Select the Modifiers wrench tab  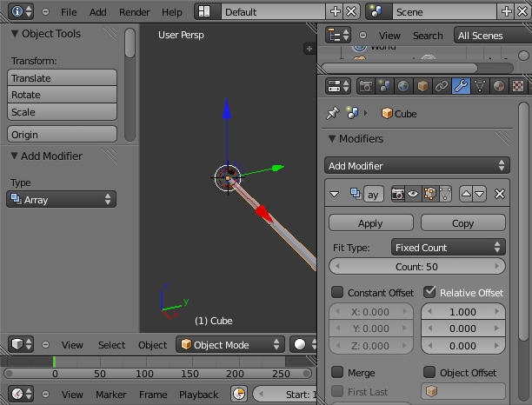[x=461, y=86]
